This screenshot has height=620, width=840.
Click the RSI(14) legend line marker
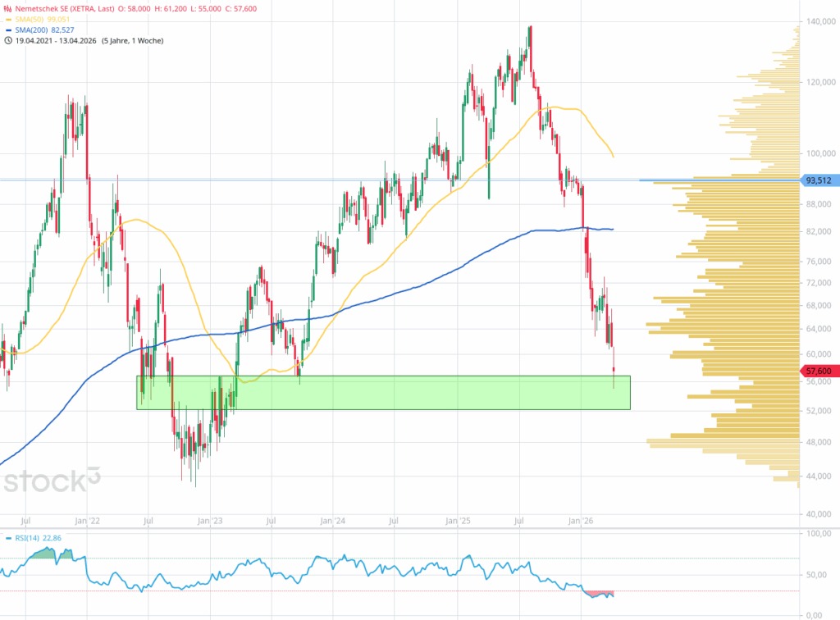[x=7, y=539]
